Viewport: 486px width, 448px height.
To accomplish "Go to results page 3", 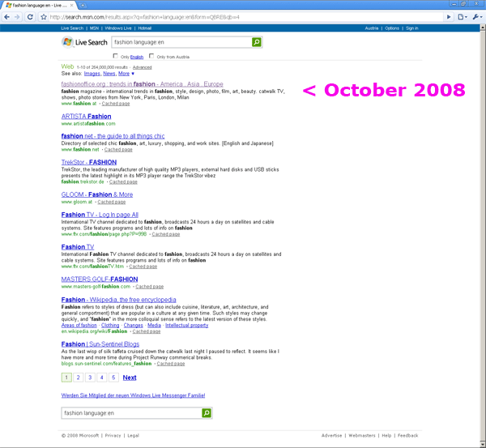I will click(90, 378).
